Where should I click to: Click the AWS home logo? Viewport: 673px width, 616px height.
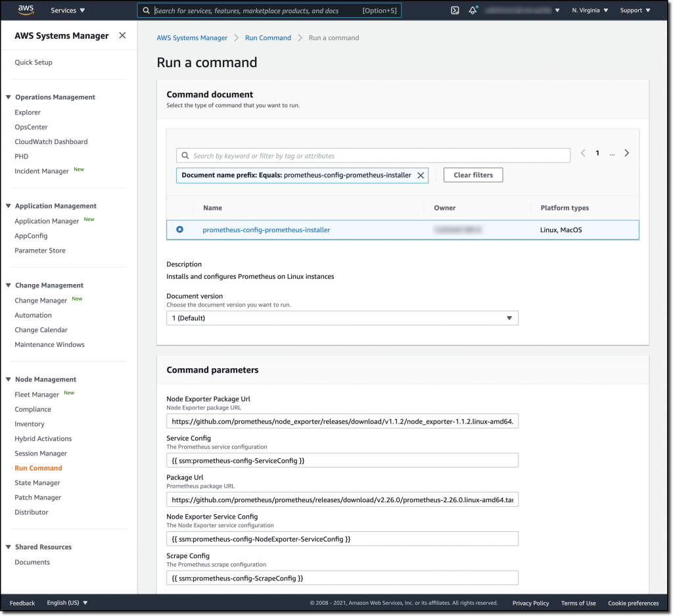(x=25, y=10)
